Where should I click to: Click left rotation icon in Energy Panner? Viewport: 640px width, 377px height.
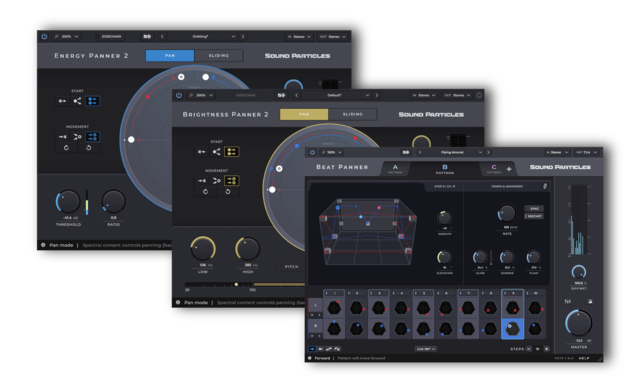point(67,148)
